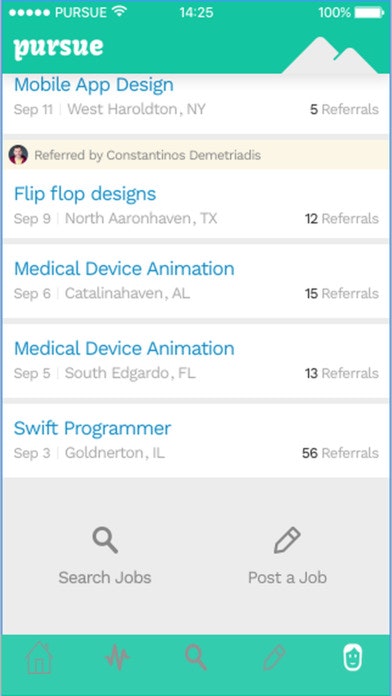View 12 Referrals for Flip flop designs
The width and height of the screenshot is (392, 696).
click(341, 219)
